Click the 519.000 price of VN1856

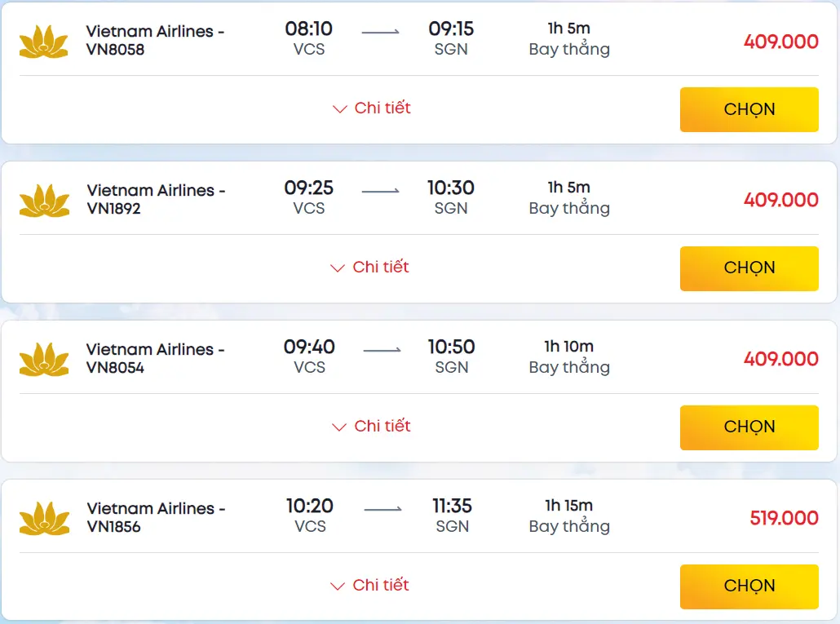point(784,518)
